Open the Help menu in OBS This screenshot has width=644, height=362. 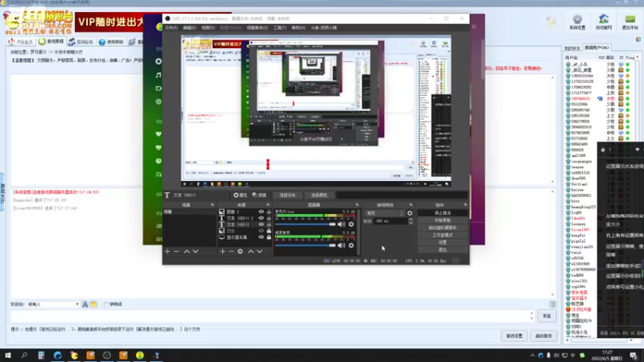pos(298,28)
